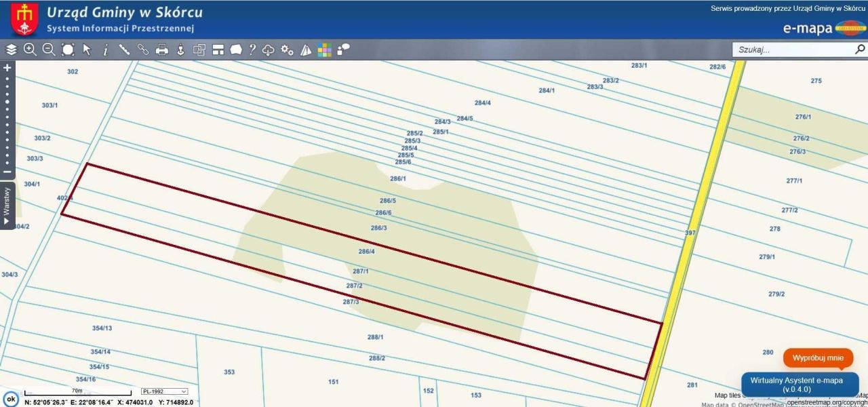This screenshot has height=407, width=868.
Task: Open the Wirtualny Asystent e-mapa button
Action: pyautogui.click(x=800, y=385)
